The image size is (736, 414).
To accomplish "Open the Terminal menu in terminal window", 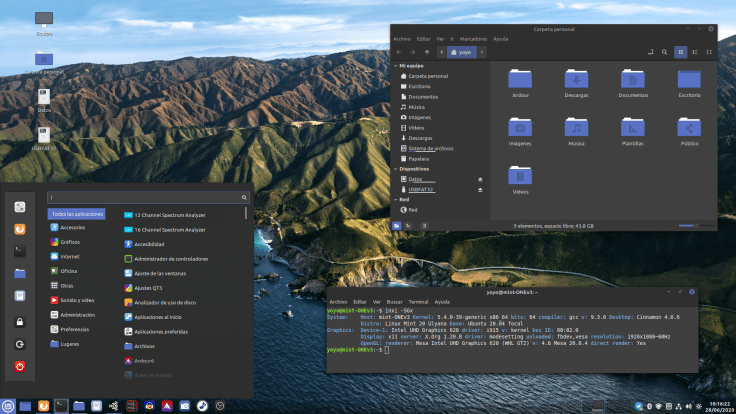I will tap(418, 300).
